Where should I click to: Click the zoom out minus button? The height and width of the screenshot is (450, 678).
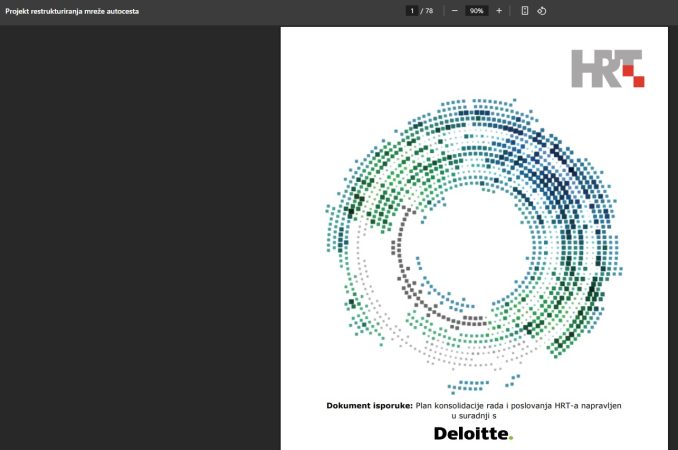455,11
